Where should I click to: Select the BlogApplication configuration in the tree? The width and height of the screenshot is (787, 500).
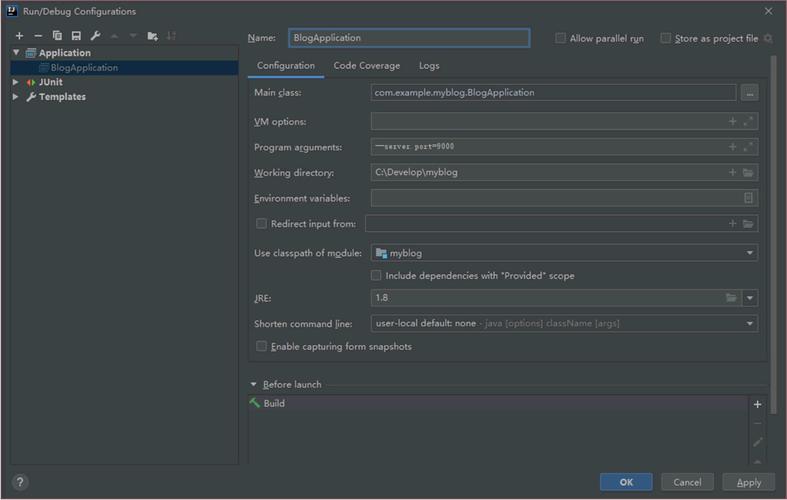click(124, 67)
